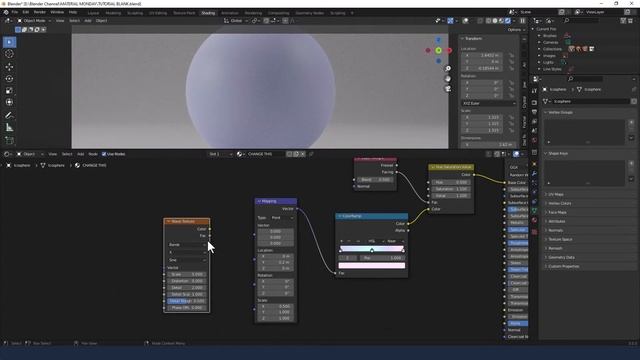Open the Tool properties tab icon
Image resolution: width=640 pixels, height=360 pixels.
pyautogui.click(x=534, y=91)
